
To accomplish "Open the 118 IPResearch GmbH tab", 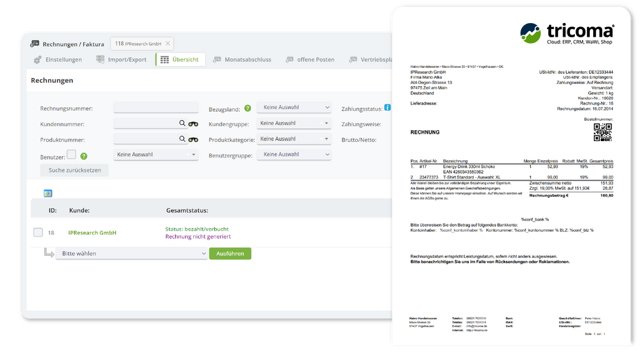I will (138, 43).
